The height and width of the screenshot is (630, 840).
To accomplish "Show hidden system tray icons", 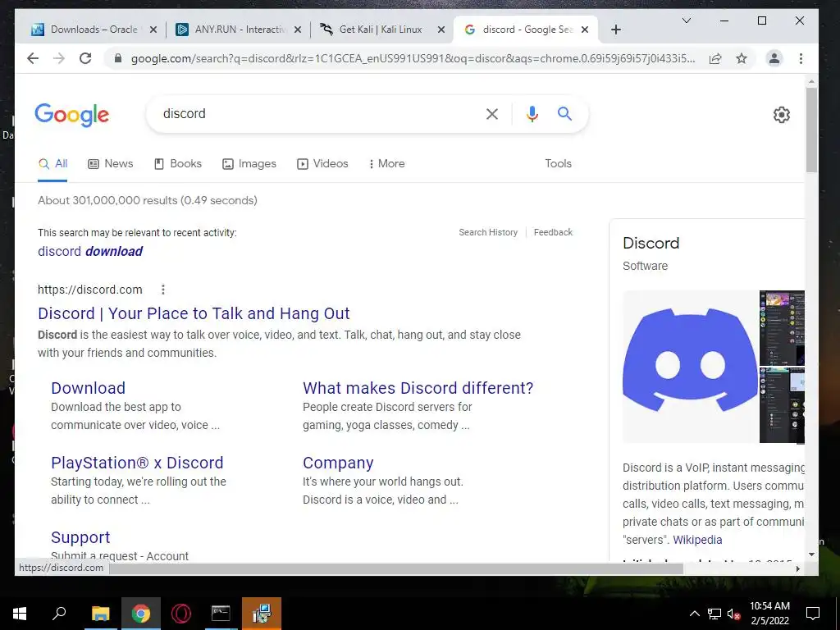I will pyautogui.click(x=694, y=614).
